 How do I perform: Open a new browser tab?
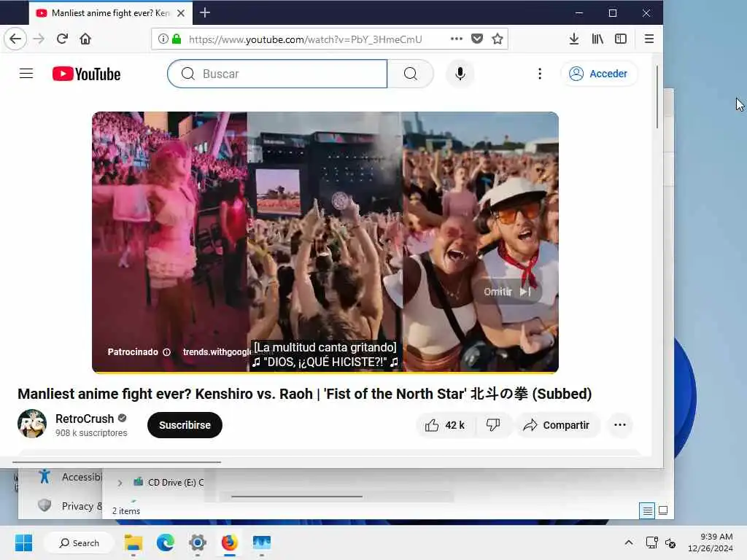205,13
